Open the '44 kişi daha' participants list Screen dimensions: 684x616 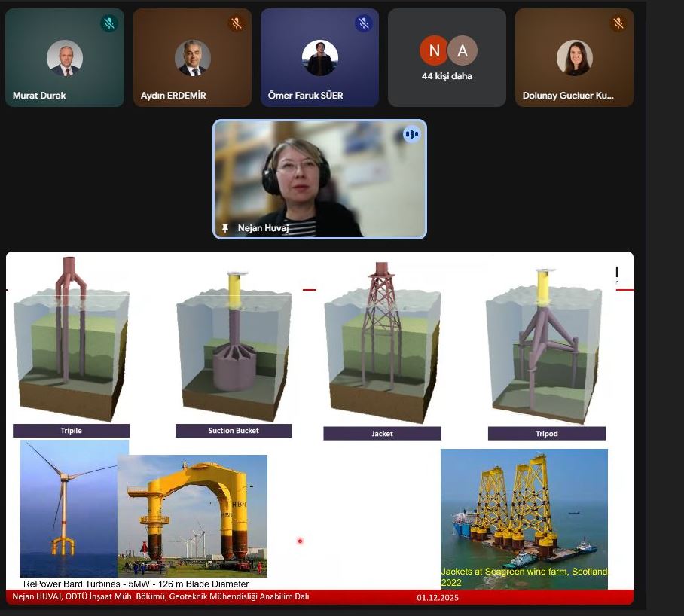click(447, 76)
